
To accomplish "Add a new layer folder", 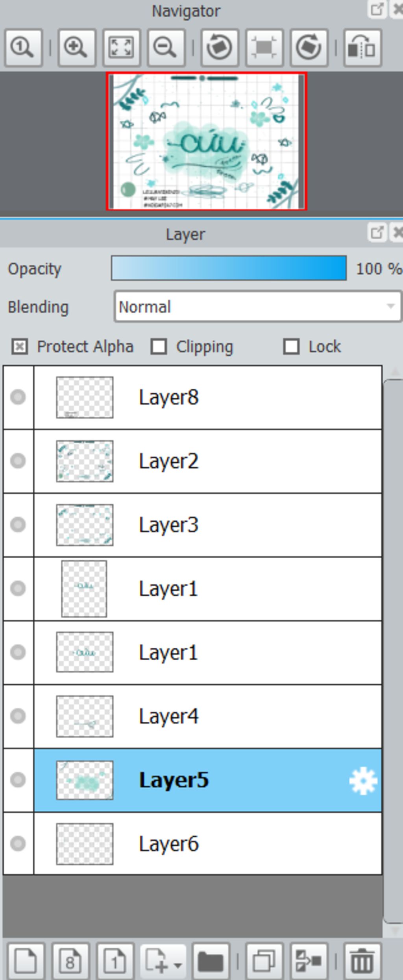I will point(211,961).
